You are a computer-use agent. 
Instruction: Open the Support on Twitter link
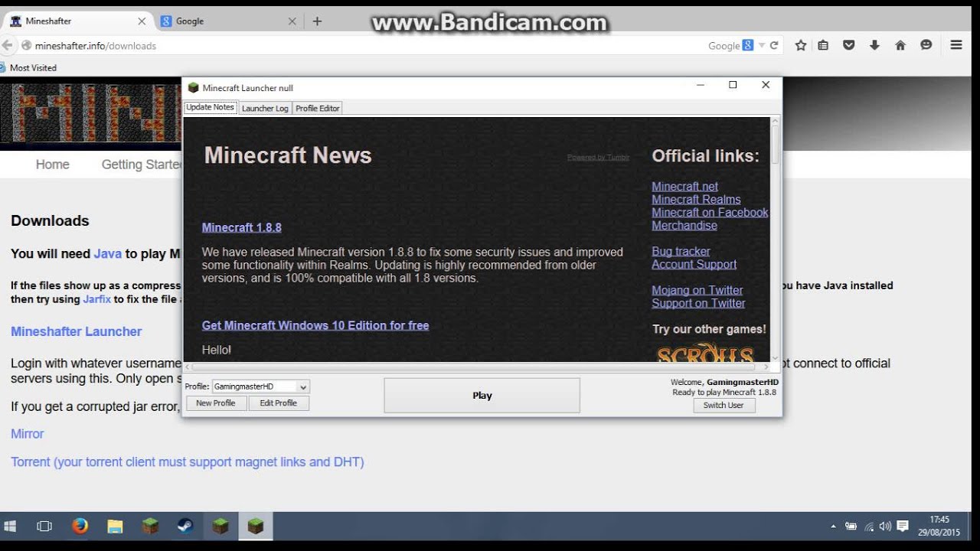point(699,303)
